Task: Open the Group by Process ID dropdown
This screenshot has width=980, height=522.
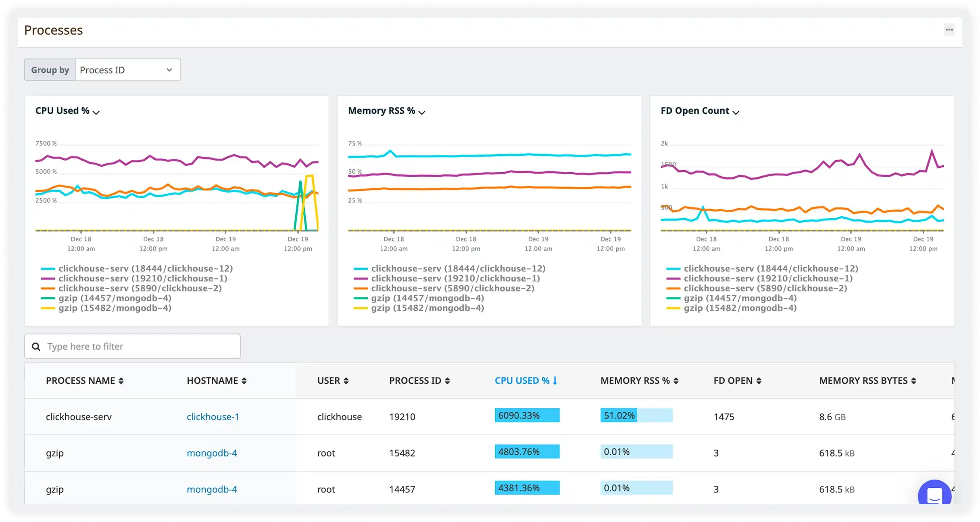Action: pos(128,70)
